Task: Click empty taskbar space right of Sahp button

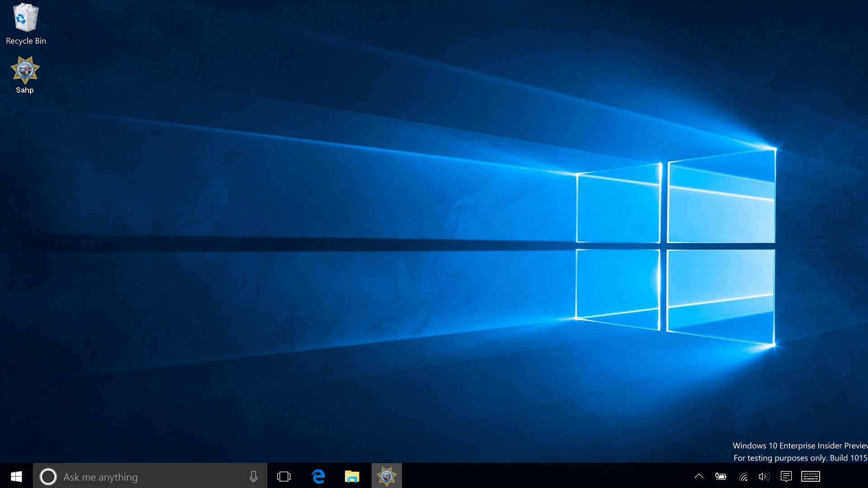Action: (x=542, y=476)
